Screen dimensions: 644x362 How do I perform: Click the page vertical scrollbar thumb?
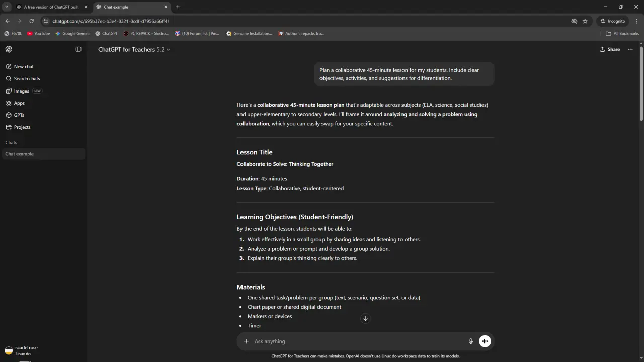coord(641,83)
